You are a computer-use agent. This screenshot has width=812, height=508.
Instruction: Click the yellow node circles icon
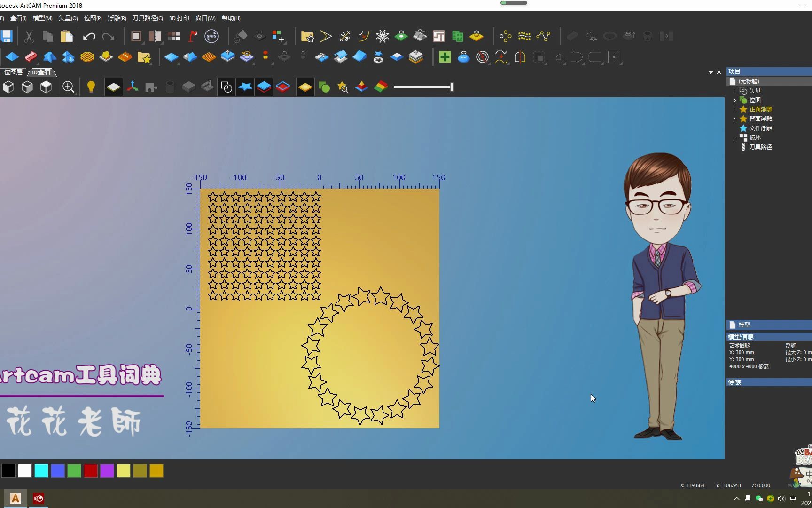click(506, 36)
